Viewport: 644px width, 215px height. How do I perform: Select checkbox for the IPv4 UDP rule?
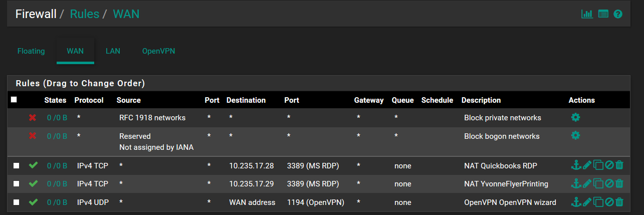(x=17, y=202)
